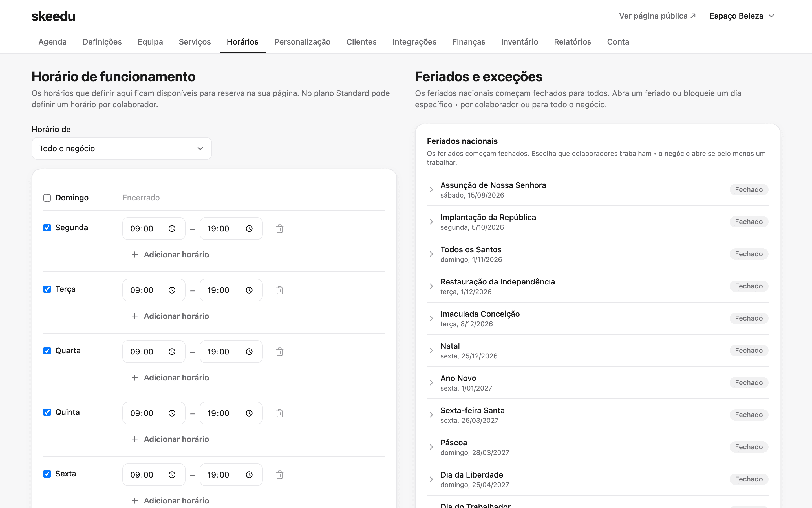Add a time slot for Quinta
Viewport: 812px width, 508px height.
(170, 439)
